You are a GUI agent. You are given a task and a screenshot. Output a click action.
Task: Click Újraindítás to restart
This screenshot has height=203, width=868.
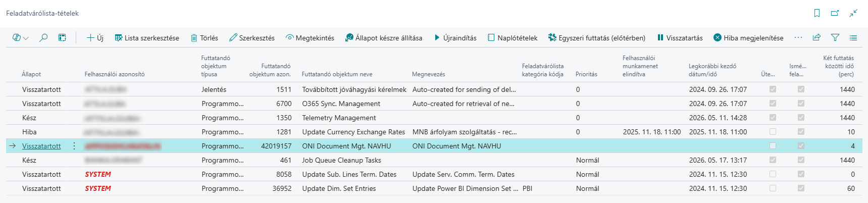455,38
